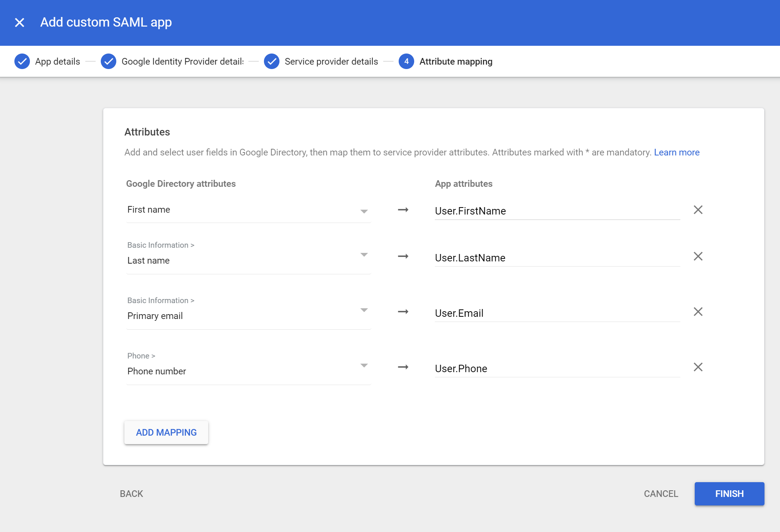
Task: Select the Attribute mapping step label
Action: [x=456, y=61]
